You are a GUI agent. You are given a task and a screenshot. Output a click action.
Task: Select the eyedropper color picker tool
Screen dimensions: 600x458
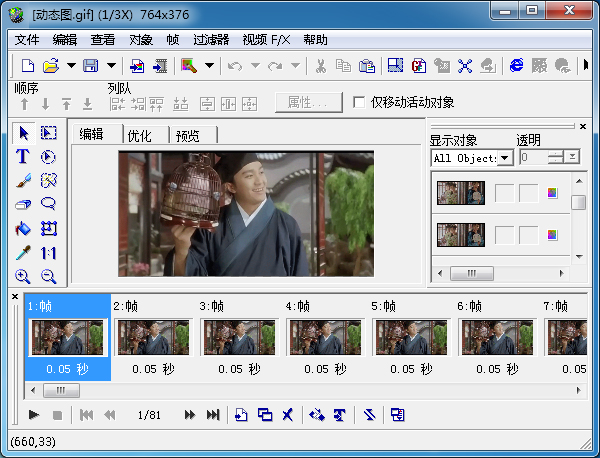(23, 253)
